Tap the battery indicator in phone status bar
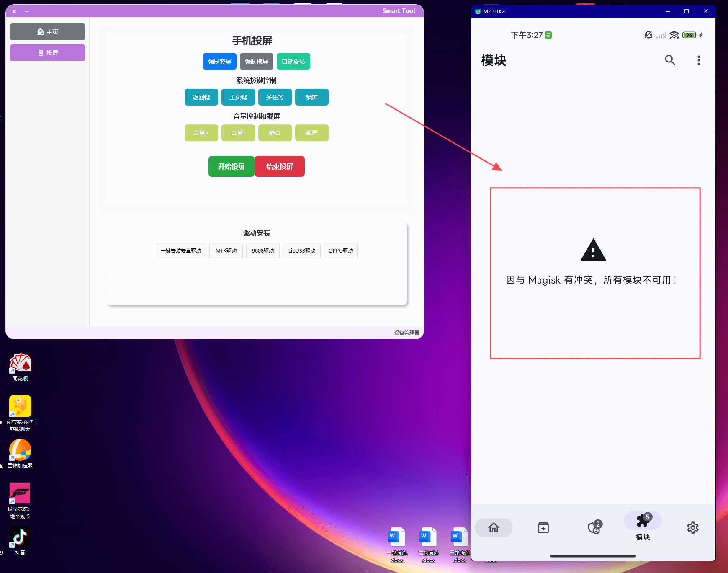Image resolution: width=728 pixels, height=573 pixels. click(x=689, y=35)
